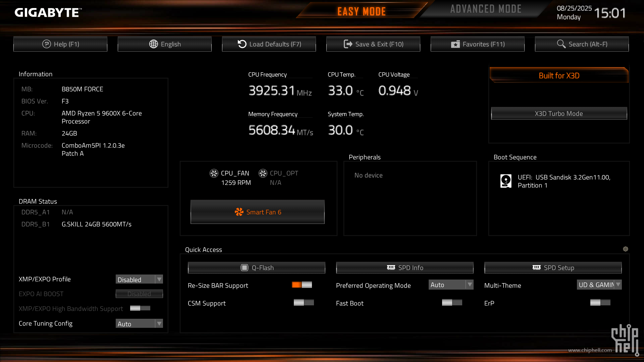The width and height of the screenshot is (644, 362).
Task: Click the USB drive boot device icon
Action: pyautogui.click(x=506, y=181)
